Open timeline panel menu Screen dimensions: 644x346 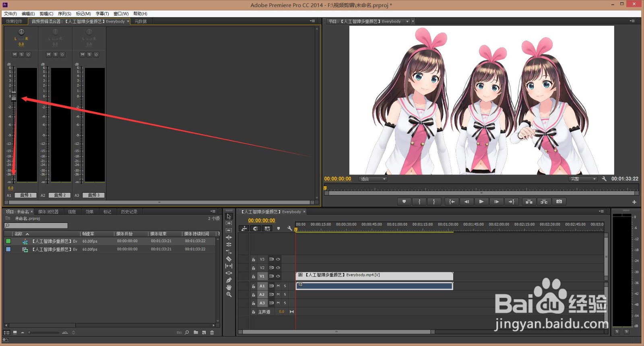pos(601,211)
